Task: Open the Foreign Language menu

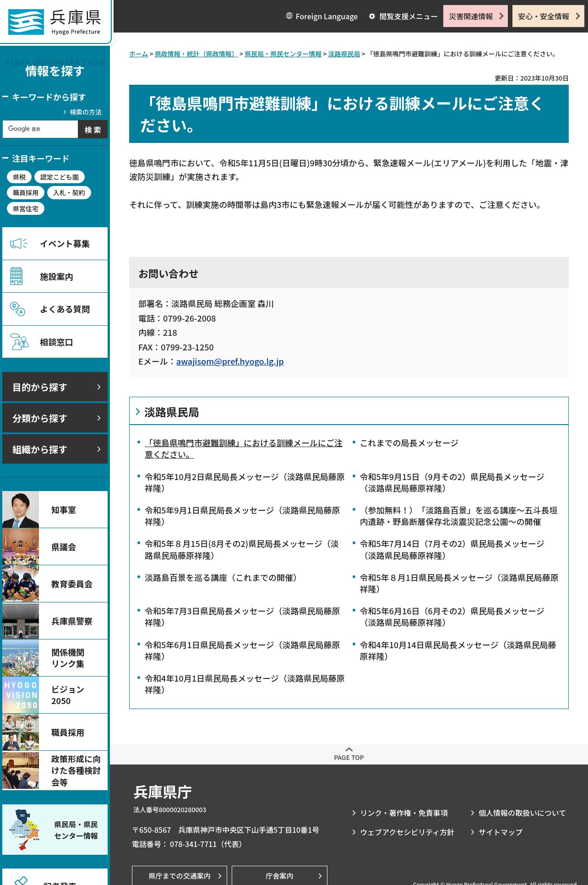Action: click(321, 16)
